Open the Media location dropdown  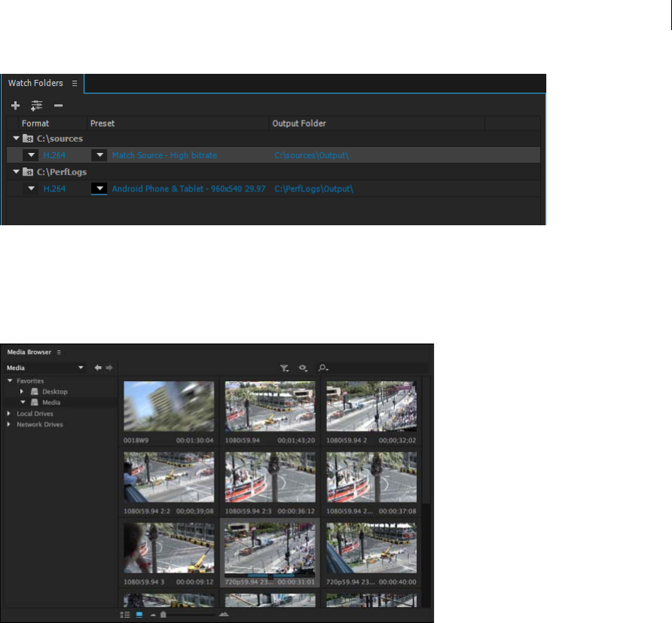point(45,368)
